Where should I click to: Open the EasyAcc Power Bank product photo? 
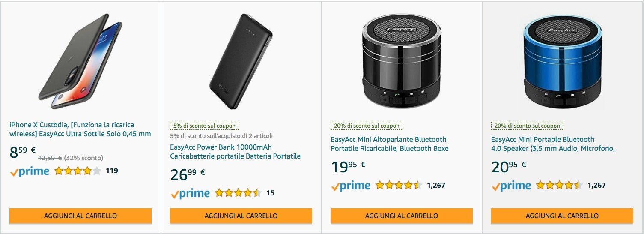(x=241, y=61)
